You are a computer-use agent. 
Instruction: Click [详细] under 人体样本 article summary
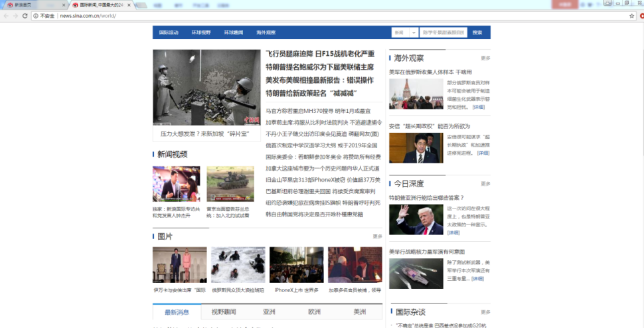(x=479, y=107)
